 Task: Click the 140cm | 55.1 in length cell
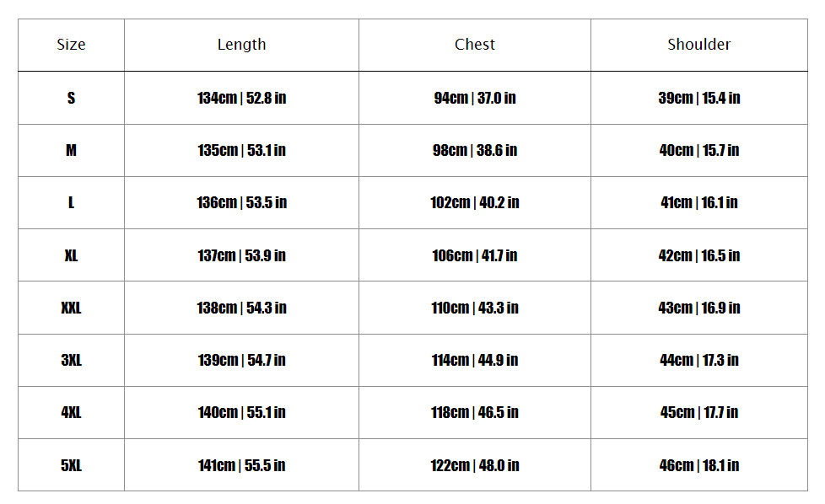(241, 412)
